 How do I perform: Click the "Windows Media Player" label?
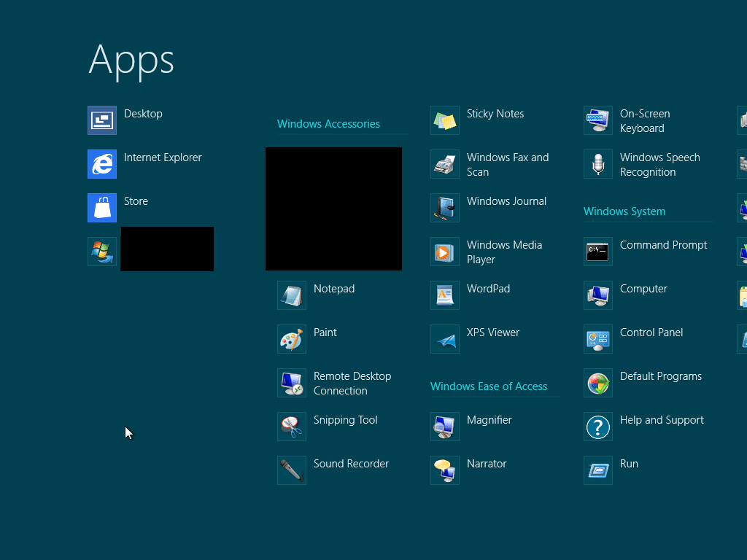click(x=505, y=252)
